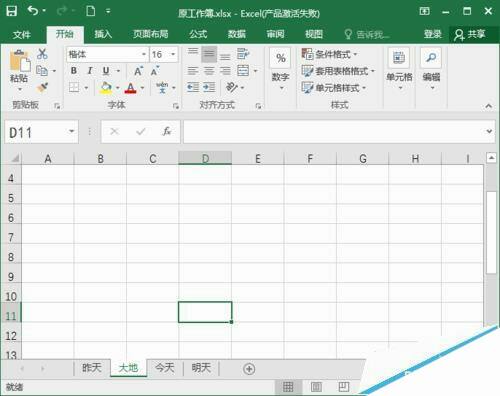Open the font name dropdown

(x=144, y=54)
